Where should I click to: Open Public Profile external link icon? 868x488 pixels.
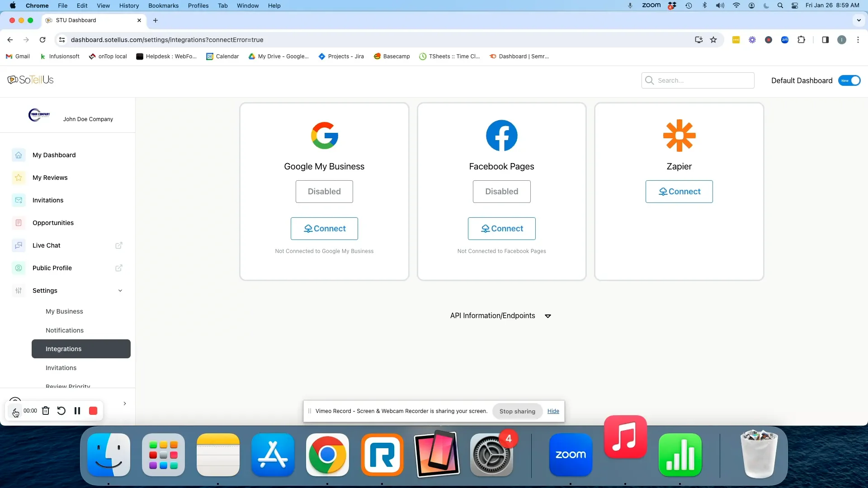(119, 268)
